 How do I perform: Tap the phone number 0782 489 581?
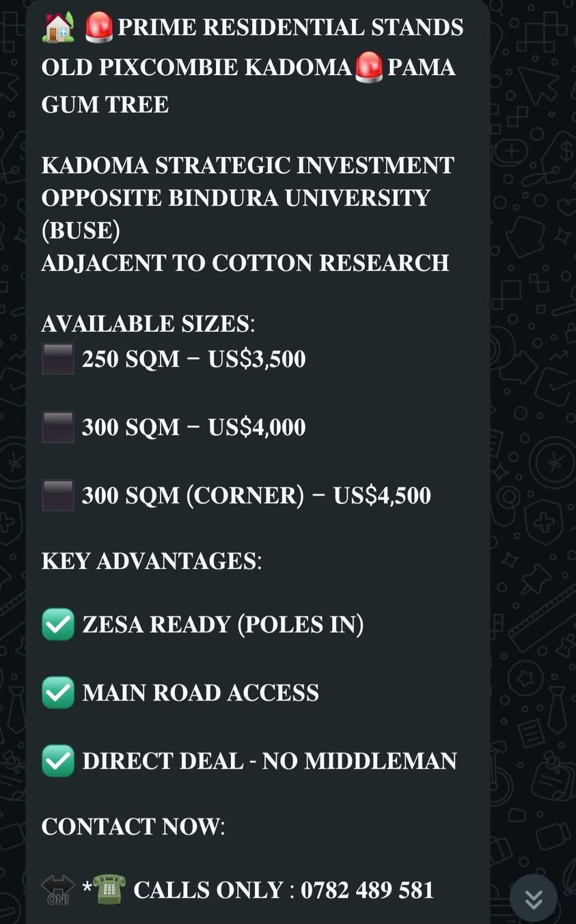368,890
